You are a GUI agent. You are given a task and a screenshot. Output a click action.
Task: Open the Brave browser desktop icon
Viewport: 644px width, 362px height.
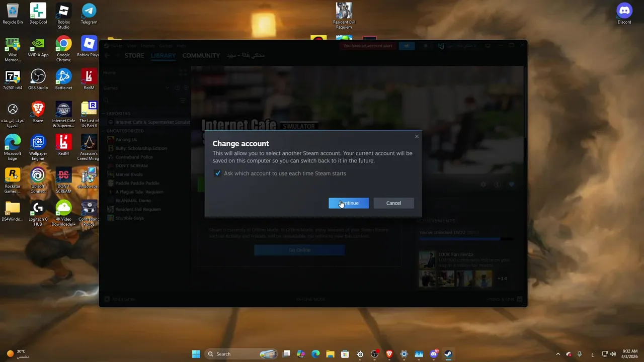pyautogui.click(x=38, y=112)
